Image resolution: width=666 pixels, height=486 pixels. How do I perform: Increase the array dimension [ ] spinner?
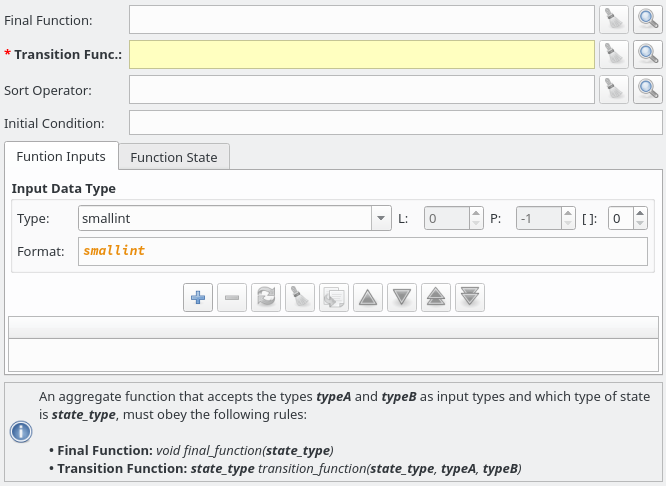[640, 213]
